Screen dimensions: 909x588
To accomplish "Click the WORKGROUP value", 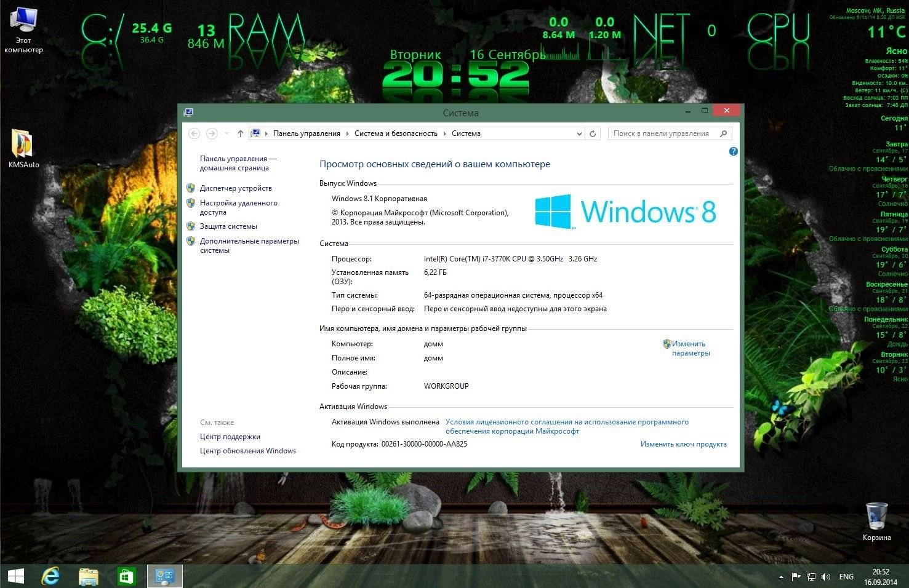I will 446,386.
